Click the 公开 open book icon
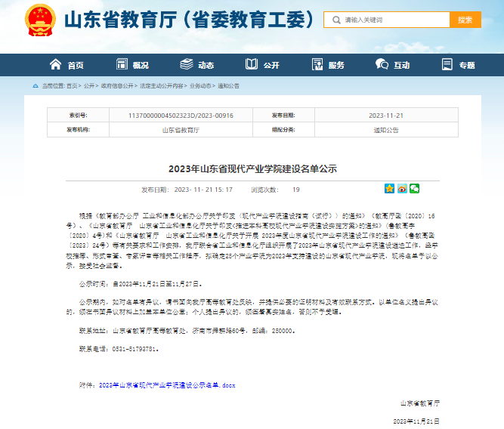 coord(251,65)
